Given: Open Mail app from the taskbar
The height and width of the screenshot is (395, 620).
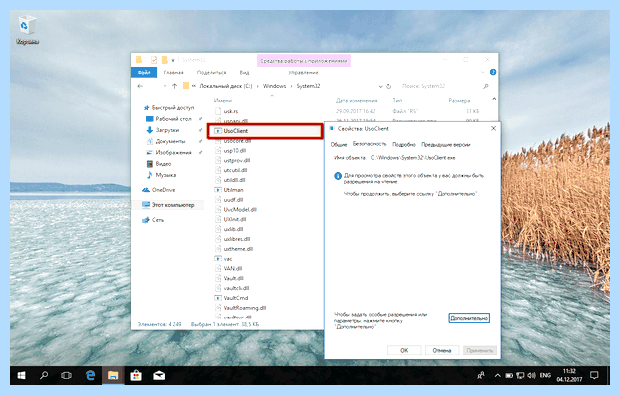Looking at the screenshot, I should (159, 375).
